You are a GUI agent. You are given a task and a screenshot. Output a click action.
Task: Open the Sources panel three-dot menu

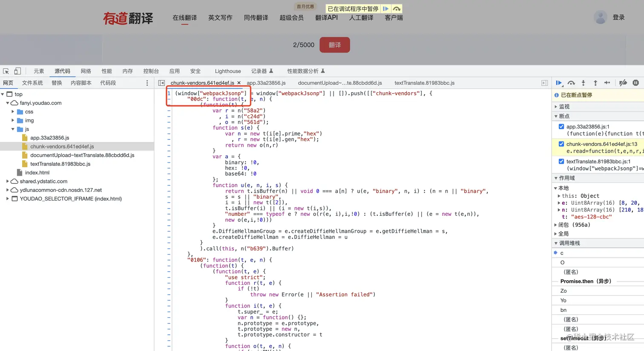tap(147, 83)
